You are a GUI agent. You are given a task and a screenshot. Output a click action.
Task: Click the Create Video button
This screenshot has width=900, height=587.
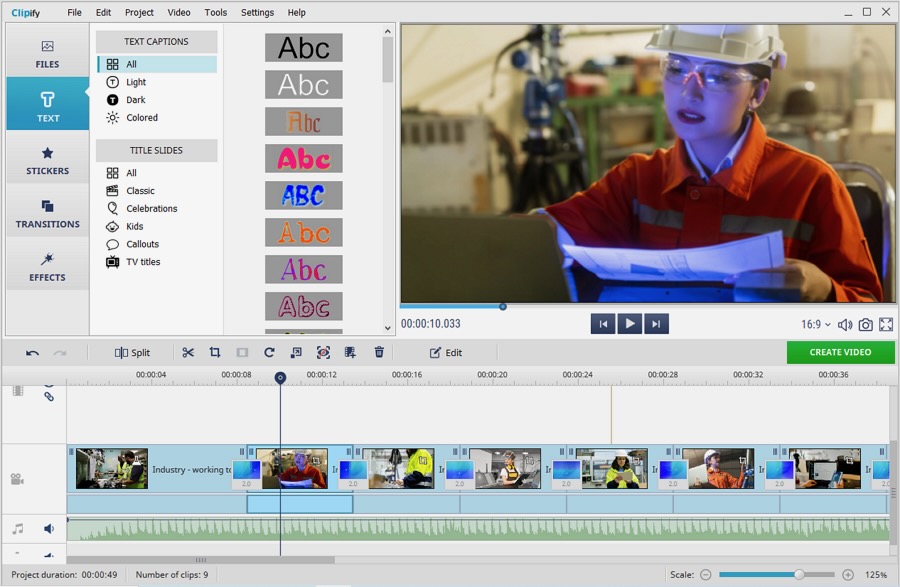[840, 352]
